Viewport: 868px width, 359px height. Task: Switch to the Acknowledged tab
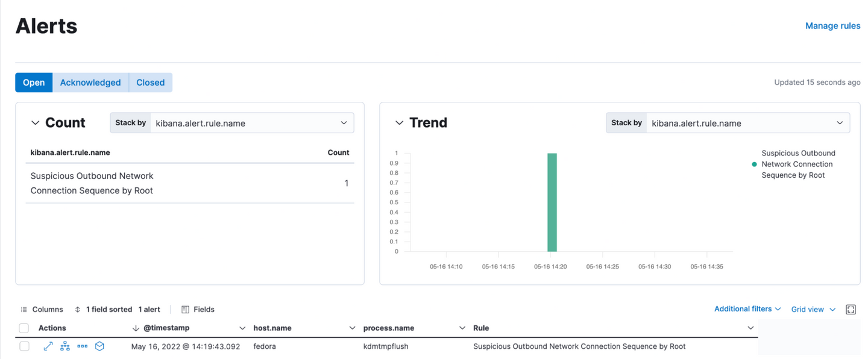point(90,83)
